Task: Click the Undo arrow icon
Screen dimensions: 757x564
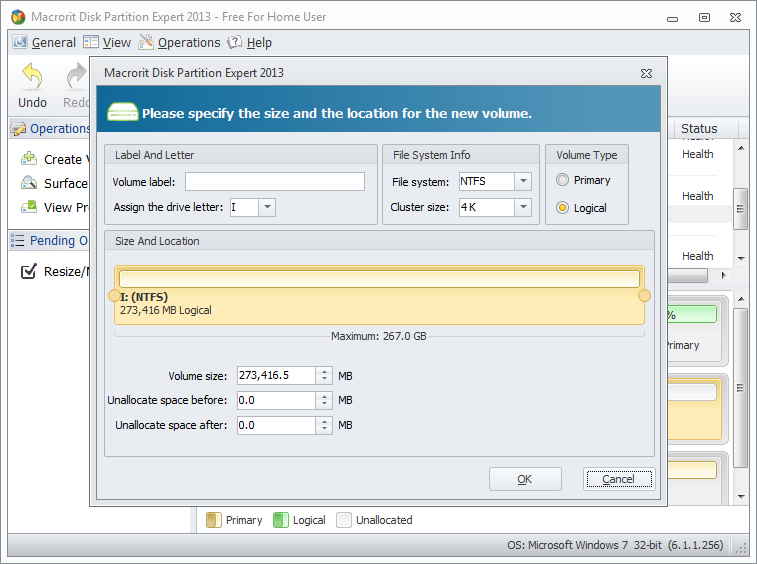Action: pyautogui.click(x=32, y=76)
